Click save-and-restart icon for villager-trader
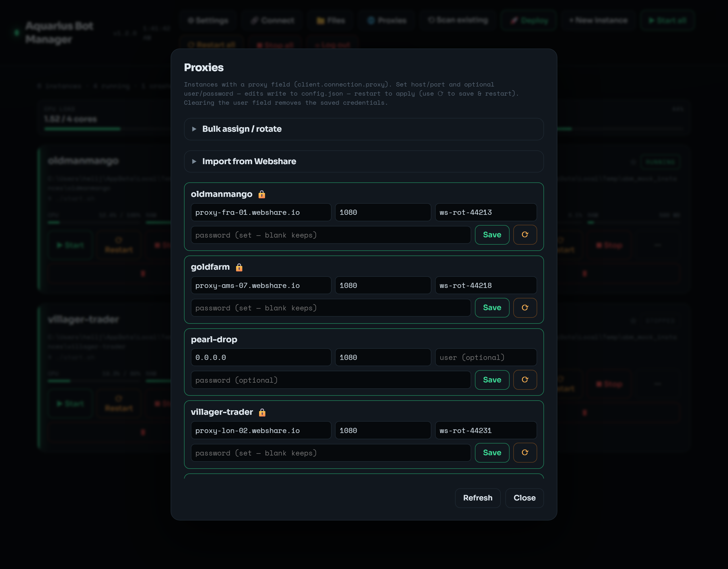Image resolution: width=728 pixels, height=569 pixels. (x=525, y=453)
